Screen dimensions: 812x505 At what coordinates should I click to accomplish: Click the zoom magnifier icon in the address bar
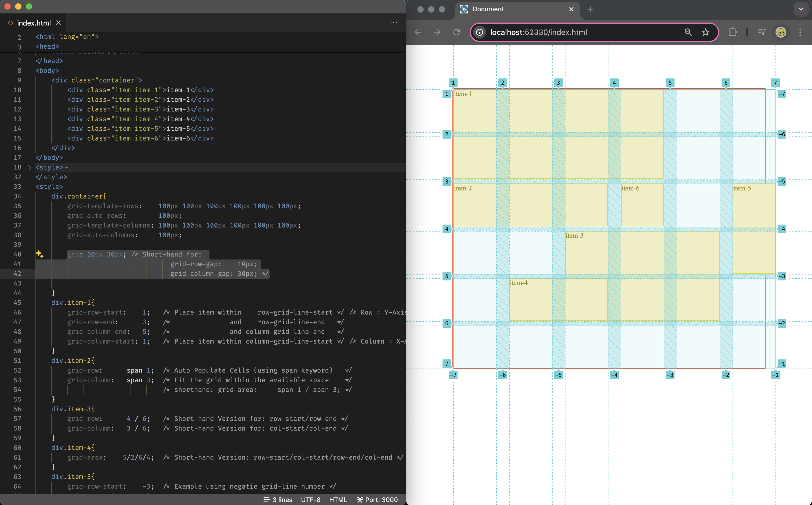[x=688, y=33]
